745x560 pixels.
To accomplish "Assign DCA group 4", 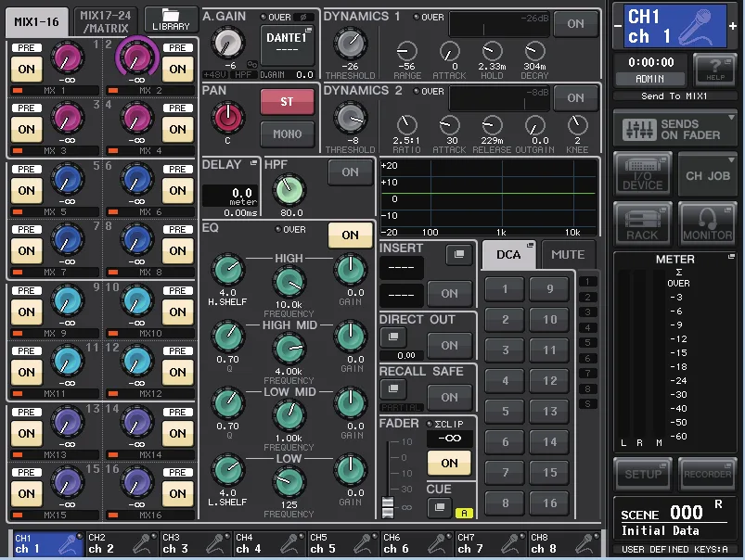I will click(505, 380).
